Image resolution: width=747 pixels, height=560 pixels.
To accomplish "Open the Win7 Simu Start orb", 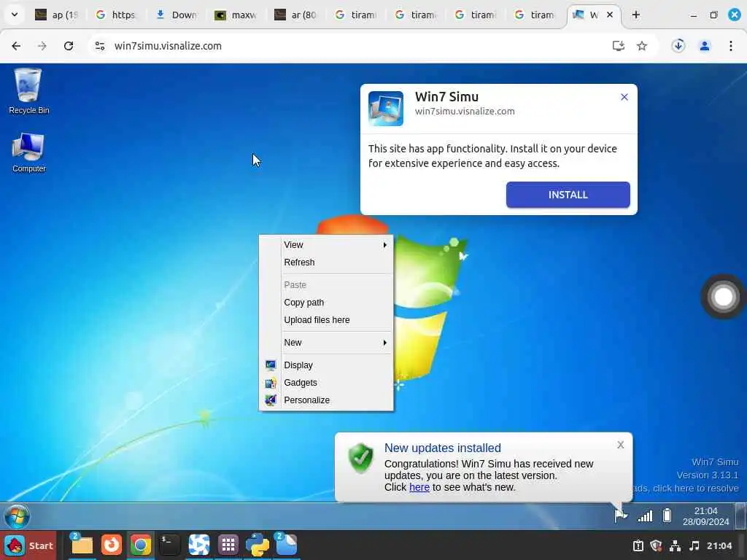I will [x=17, y=516].
